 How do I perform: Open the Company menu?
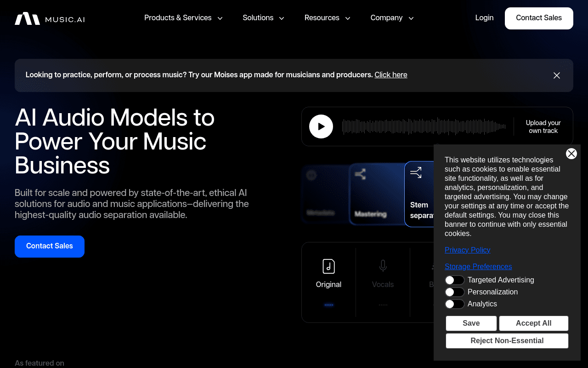[392, 18]
